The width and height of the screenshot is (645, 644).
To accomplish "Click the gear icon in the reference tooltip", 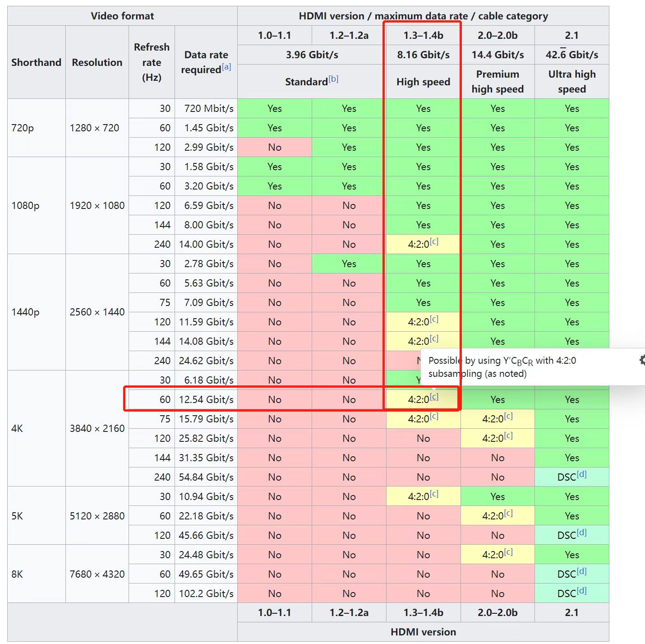I will click(x=642, y=360).
